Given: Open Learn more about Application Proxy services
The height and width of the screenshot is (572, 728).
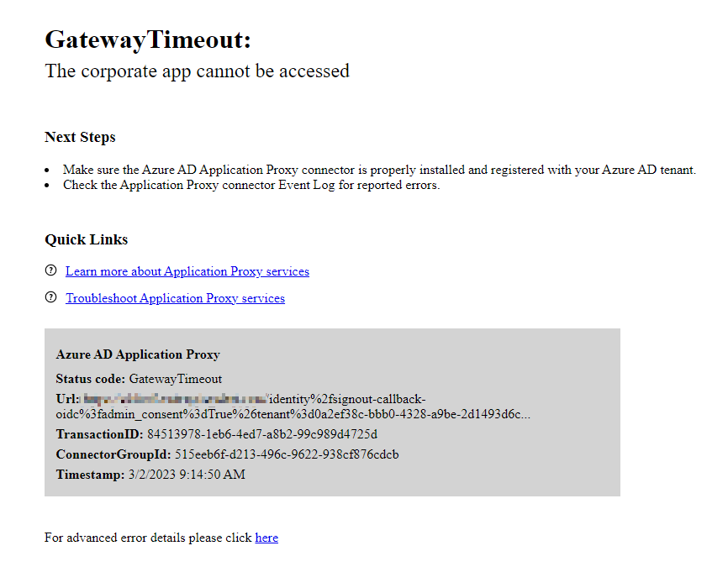Looking at the screenshot, I should pyautogui.click(x=187, y=271).
